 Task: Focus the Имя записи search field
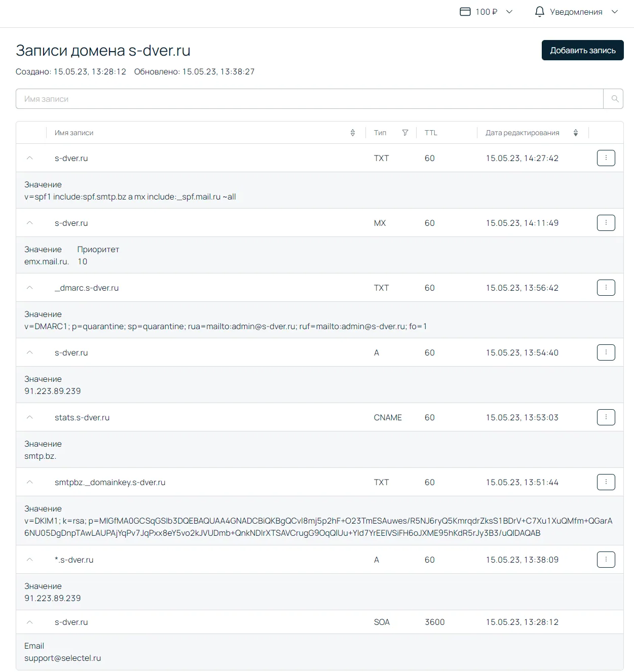310,99
